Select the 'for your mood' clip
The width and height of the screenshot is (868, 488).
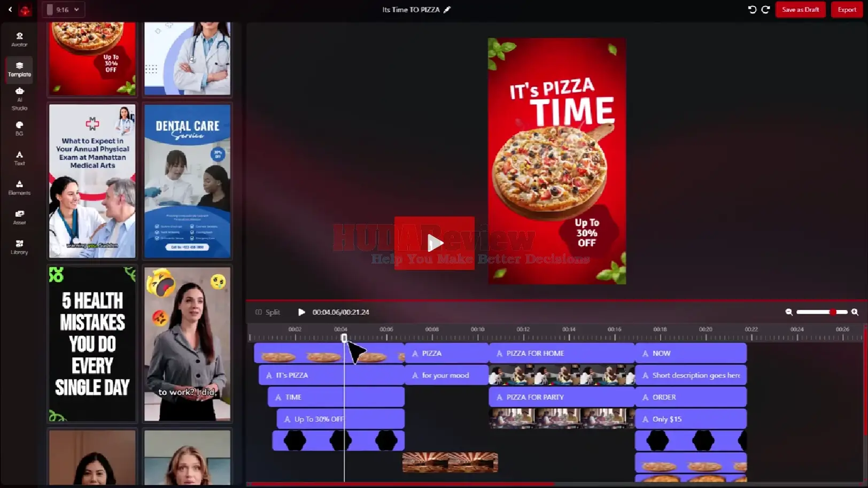coord(447,375)
